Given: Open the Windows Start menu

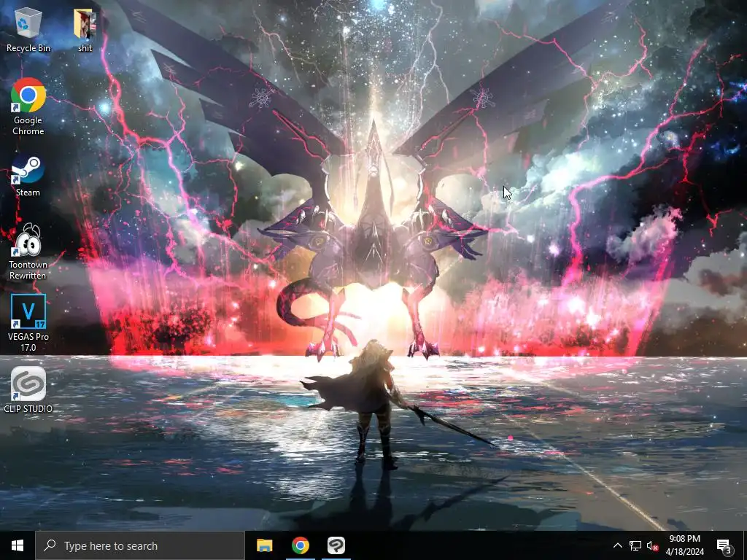Looking at the screenshot, I should (x=18, y=545).
